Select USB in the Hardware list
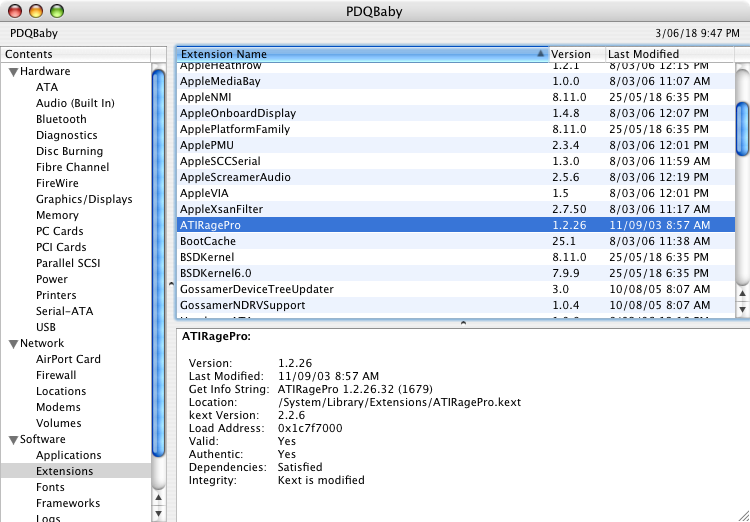Screen dimensions: 750x522 (x=46, y=327)
